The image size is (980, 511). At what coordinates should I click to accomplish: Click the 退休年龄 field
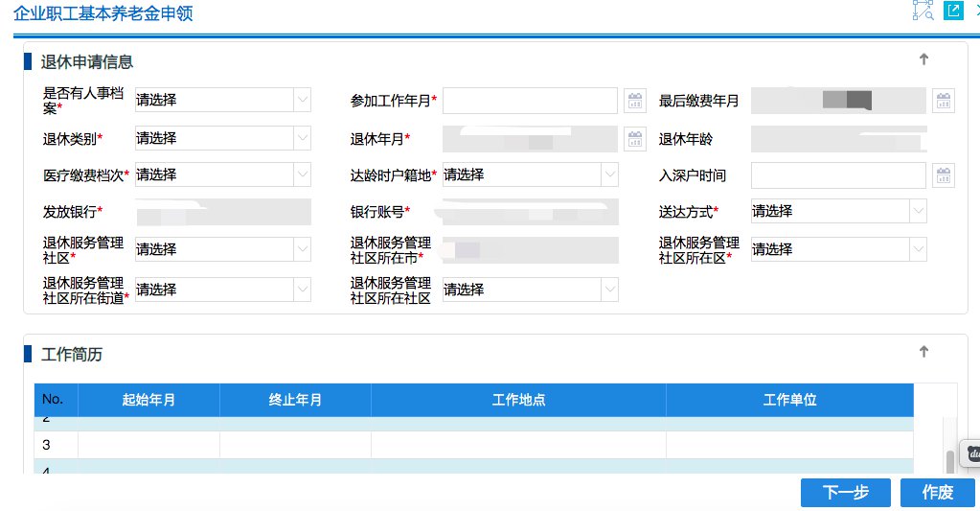point(839,139)
